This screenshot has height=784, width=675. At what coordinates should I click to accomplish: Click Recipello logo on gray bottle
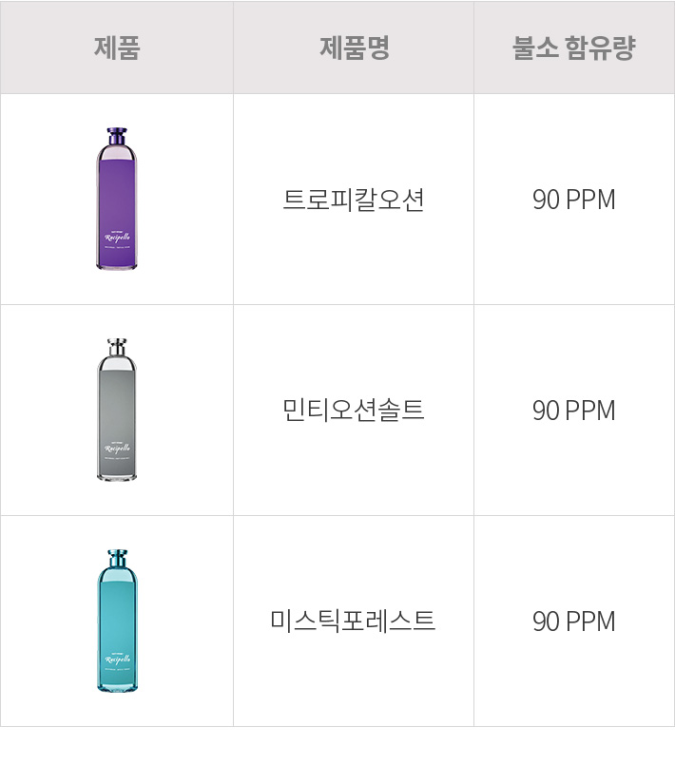[x=117, y=448]
